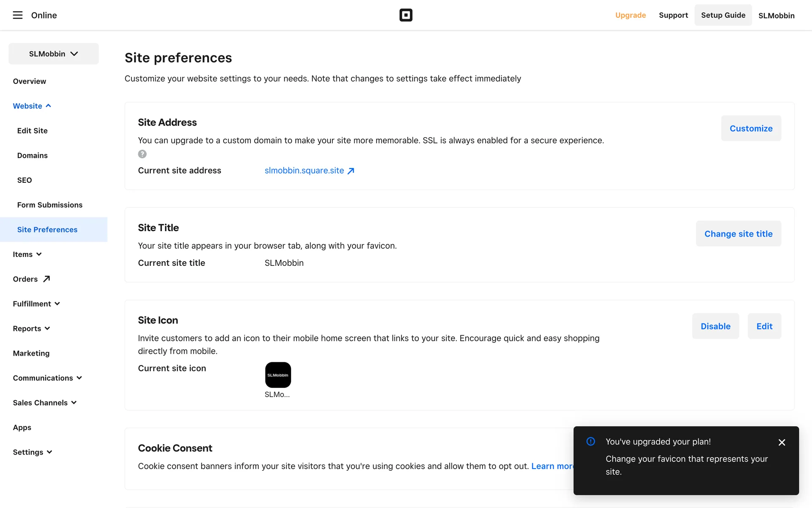This screenshot has width=812, height=508.
Task: Disable the site icon
Action: (715, 326)
